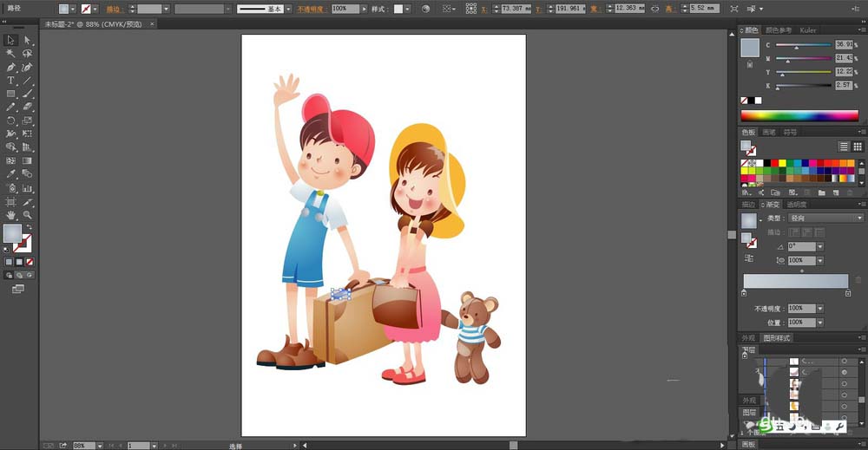
Task: Select the Scale tool
Action: coord(27,120)
